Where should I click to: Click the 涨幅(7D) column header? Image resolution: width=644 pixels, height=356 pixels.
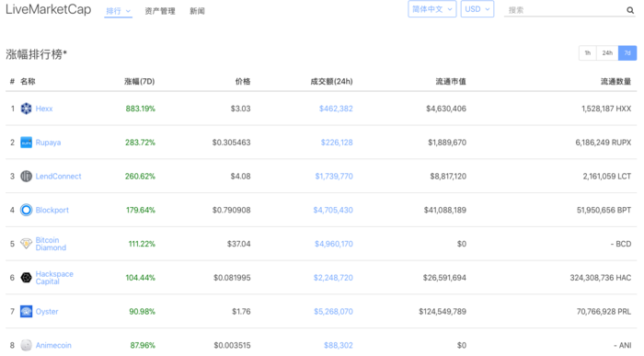(x=140, y=81)
